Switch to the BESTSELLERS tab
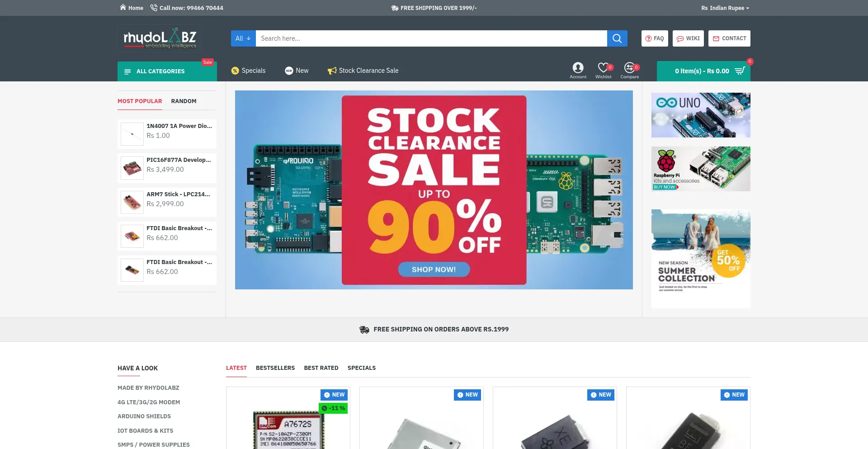 coord(275,368)
